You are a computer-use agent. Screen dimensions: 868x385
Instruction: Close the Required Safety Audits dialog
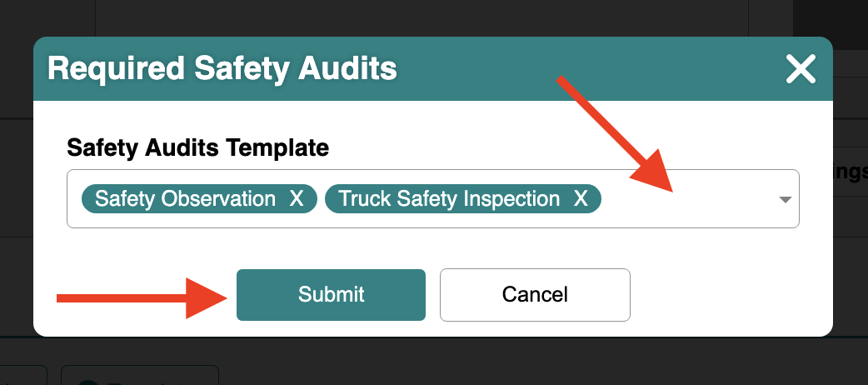tap(801, 69)
